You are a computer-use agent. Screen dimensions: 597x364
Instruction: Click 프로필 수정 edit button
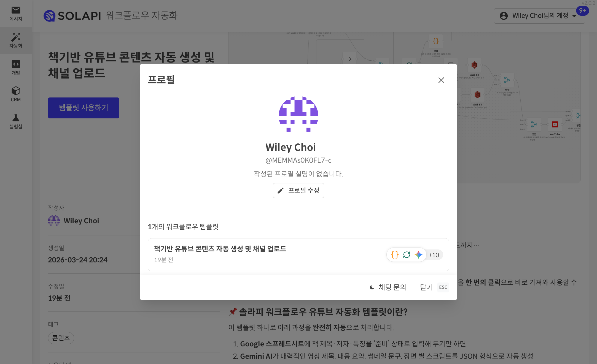click(298, 191)
